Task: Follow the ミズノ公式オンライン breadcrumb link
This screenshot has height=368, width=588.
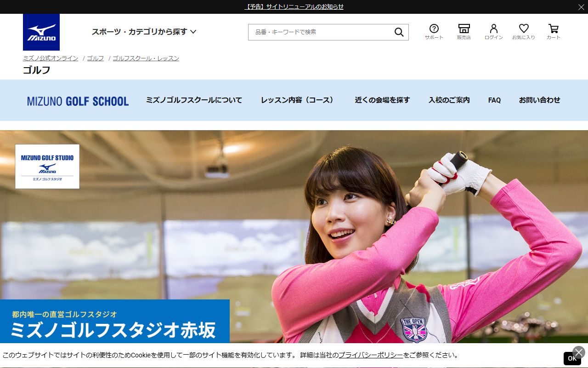Action: point(51,58)
